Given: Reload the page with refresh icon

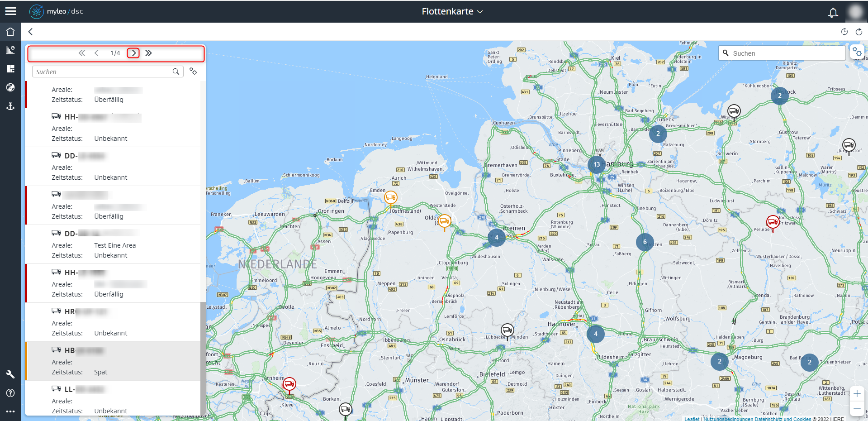Looking at the screenshot, I should 859,32.
